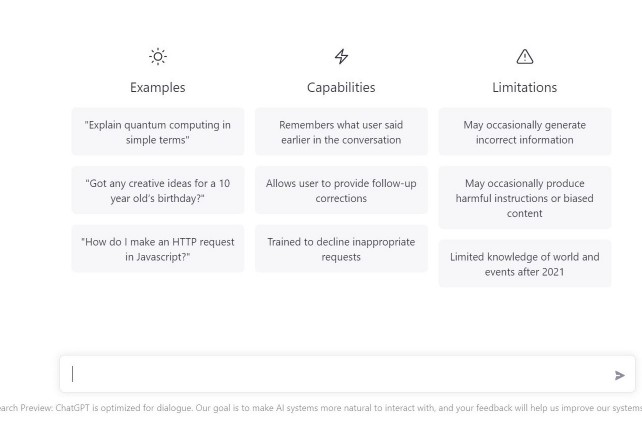Click "Trained to decline inappropriate requests" card
Viewport: 642px width, 428px height.
pos(341,249)
